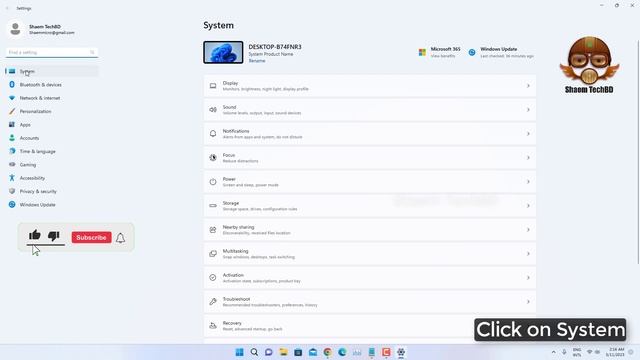Click the user profile avatar
640x360 pixels.
[x=16, y=29]
